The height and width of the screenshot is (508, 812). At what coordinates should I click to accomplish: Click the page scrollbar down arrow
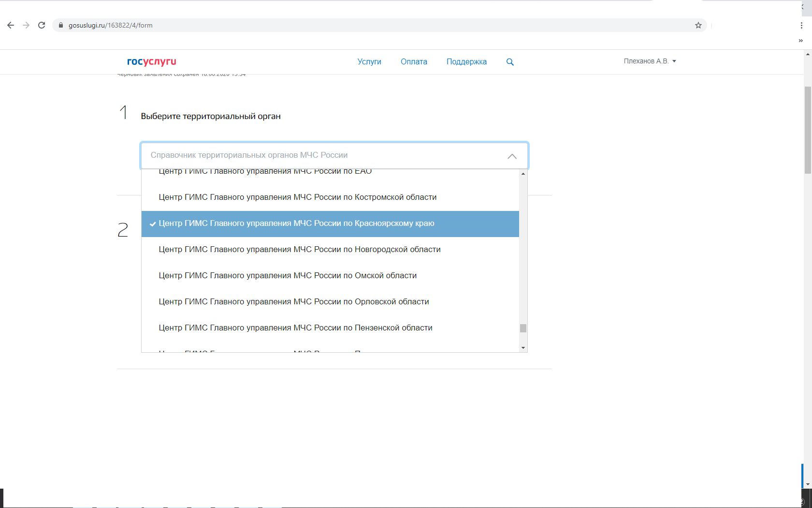click(x=808, y=484)
